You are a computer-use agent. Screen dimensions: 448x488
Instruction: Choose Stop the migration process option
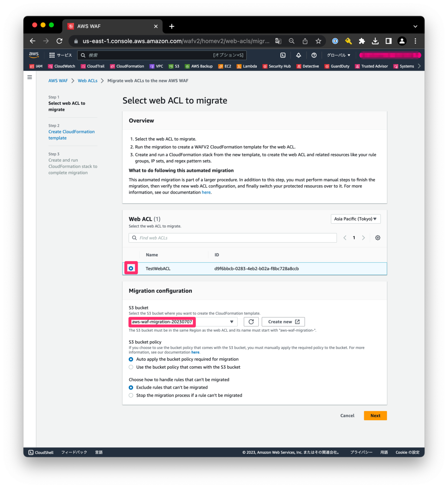tap(131, 396)
